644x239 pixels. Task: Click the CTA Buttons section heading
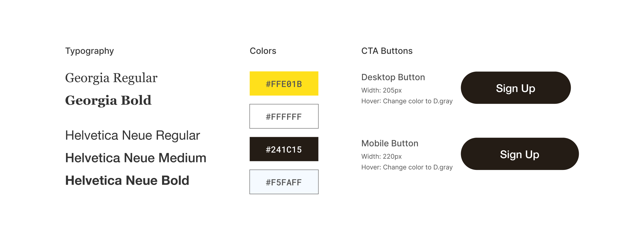387,51
